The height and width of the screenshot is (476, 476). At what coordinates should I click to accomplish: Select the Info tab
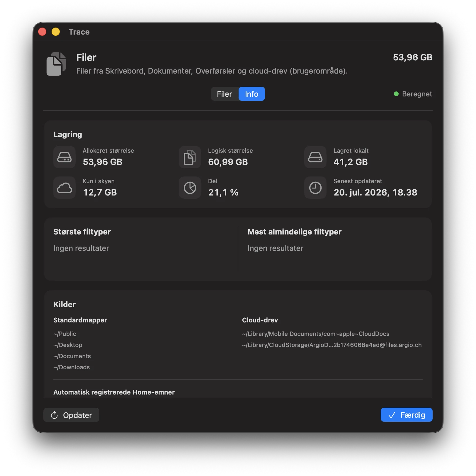tap(251, 94)
